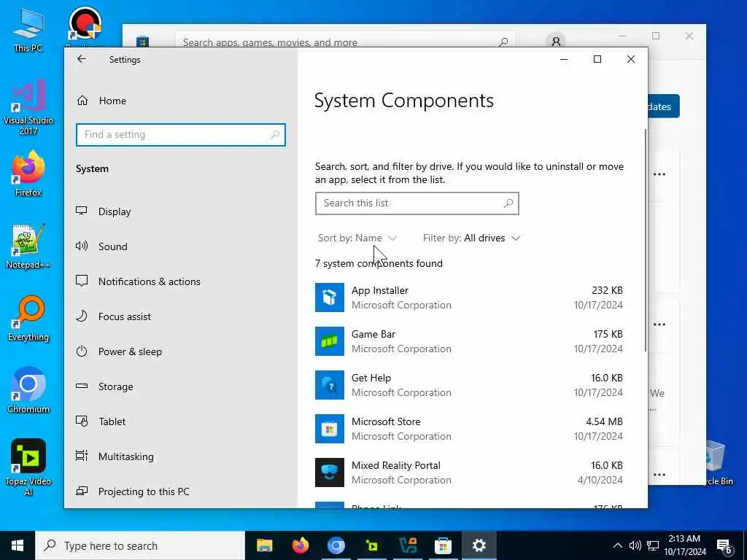The width and height of the screenshot is (747, 560).
Task: Click the Settings list vertical scrollbar
Action: pos(646,241)
